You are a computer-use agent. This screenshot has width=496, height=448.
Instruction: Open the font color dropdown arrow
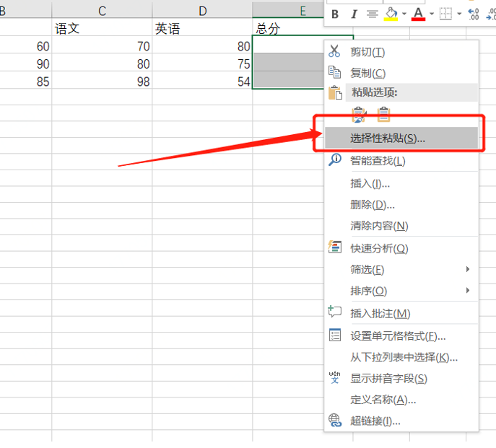432,14
